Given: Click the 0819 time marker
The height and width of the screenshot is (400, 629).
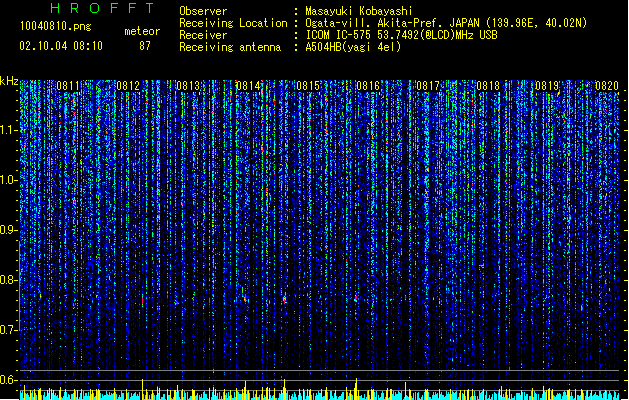Looking at the screenshot, I should click(547, 86).
